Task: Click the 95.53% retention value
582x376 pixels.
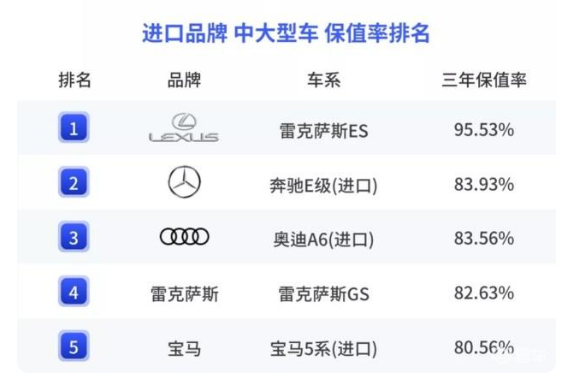Action: pyautogui.click(x=484, y=130)
